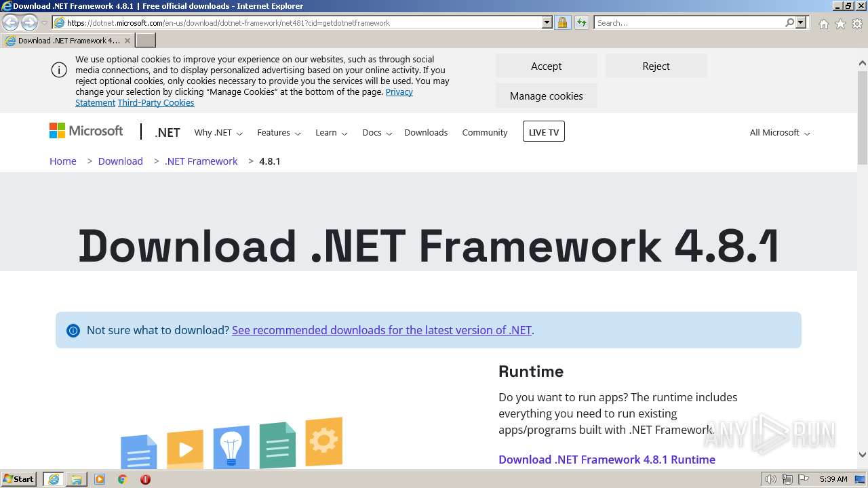Open the Action Center flag icon

click(x=804, y=479)
